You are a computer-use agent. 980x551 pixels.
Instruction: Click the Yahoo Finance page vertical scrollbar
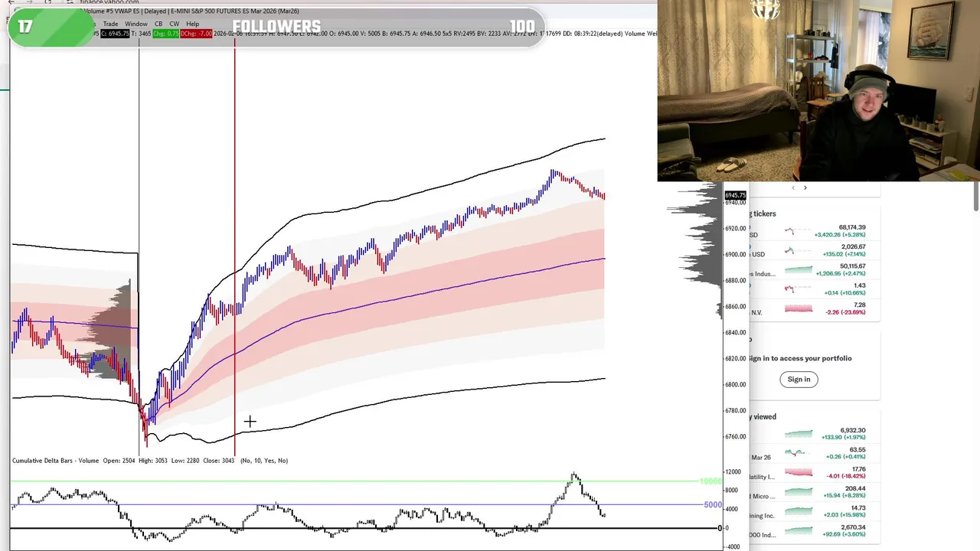(x=975, y=197)
